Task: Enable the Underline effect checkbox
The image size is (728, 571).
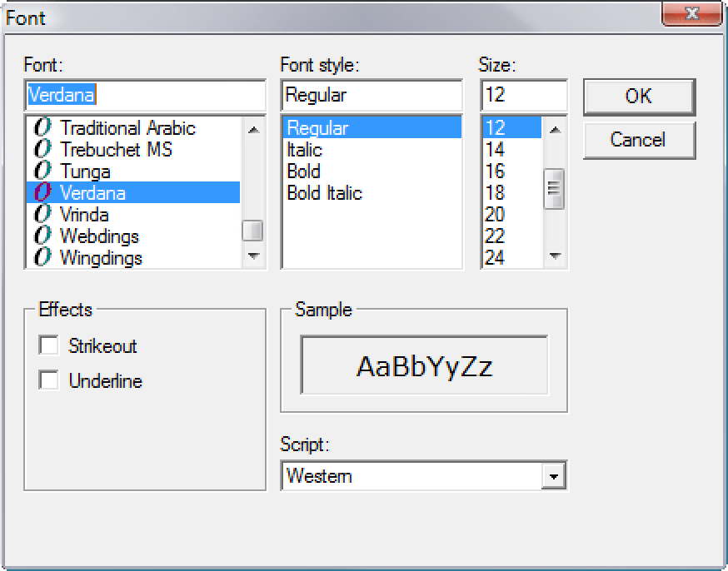Action: click(49, 380)
